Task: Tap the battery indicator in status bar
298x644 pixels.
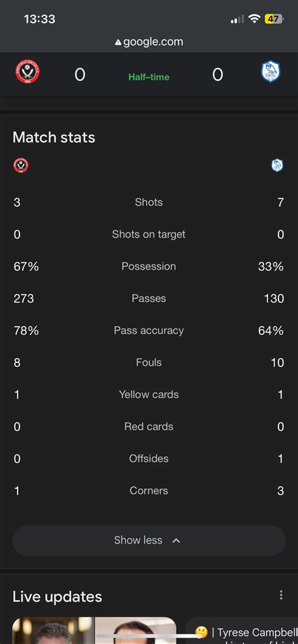Action: 273,19
